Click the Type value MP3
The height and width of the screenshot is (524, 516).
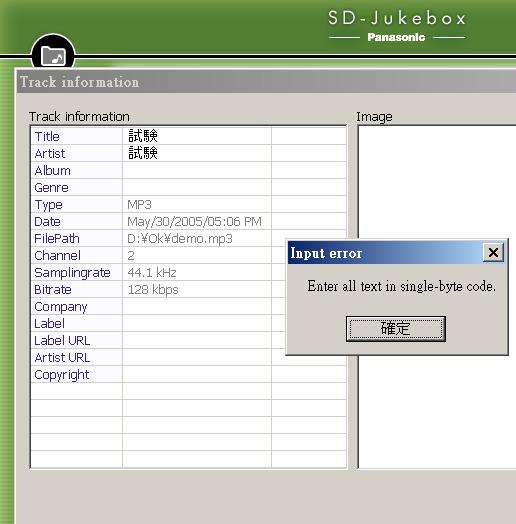click(x=197, y=205)
